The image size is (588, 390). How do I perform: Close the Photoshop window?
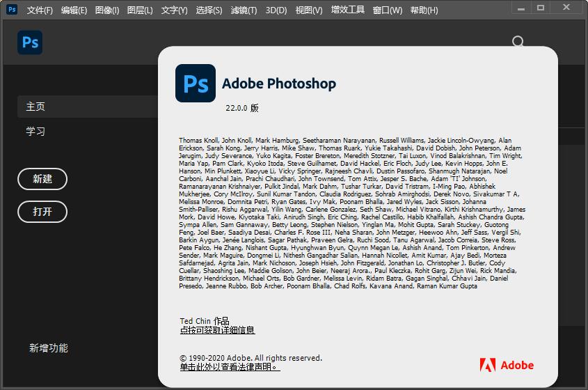[x=566, y=7]
